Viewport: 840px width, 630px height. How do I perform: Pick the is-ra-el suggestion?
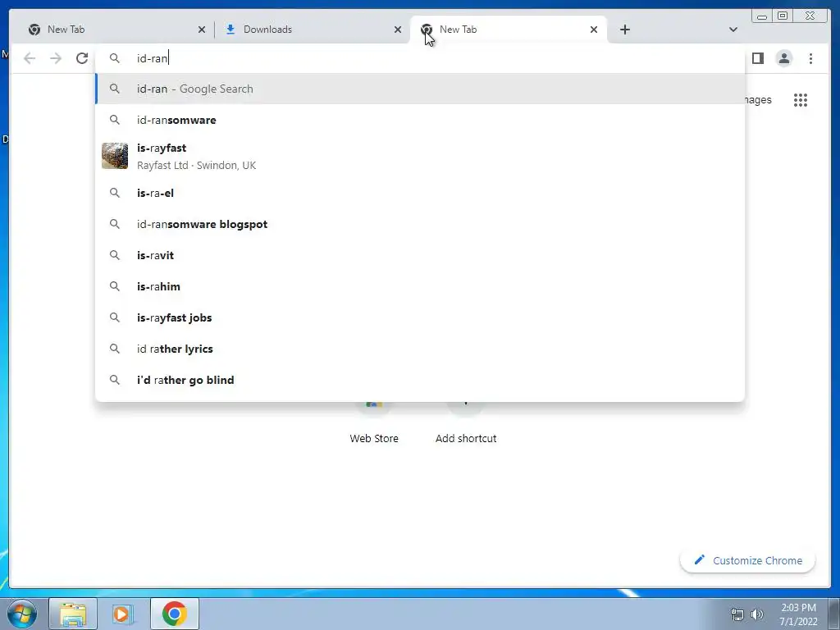click(x=420, y=193)
